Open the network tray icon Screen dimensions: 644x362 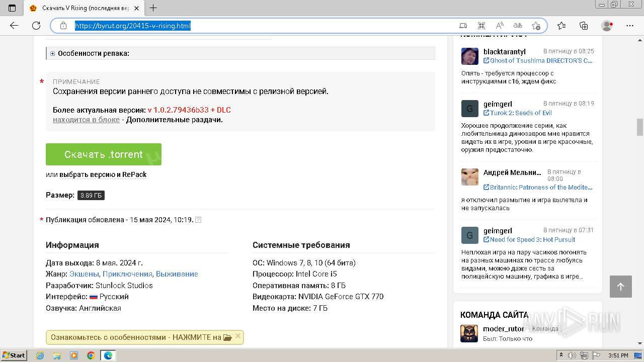point(585,355)
